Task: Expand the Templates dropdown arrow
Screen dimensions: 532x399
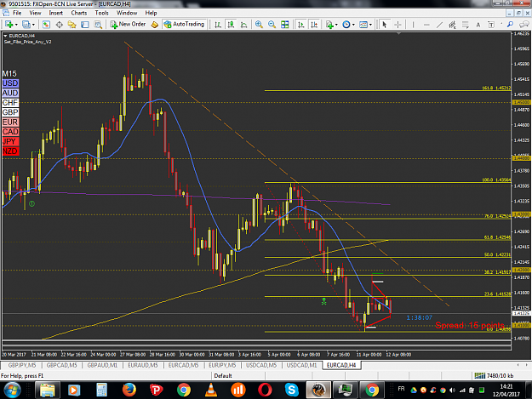Action: tap(370, 25)
